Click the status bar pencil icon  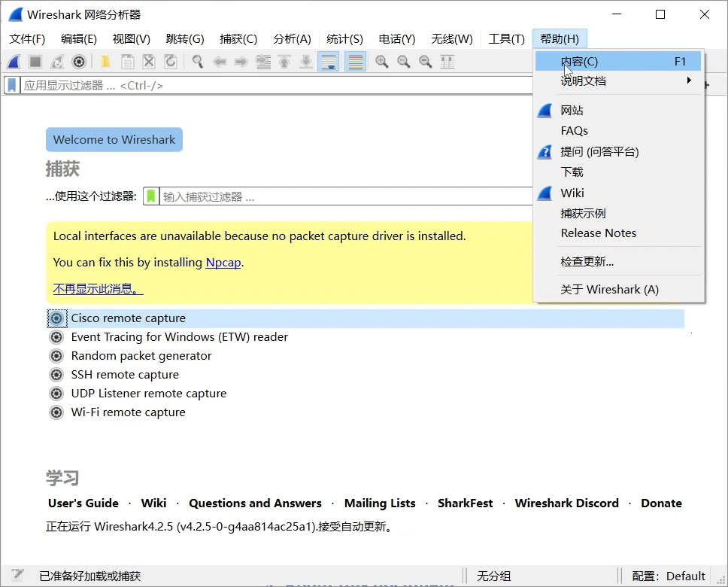17,576
